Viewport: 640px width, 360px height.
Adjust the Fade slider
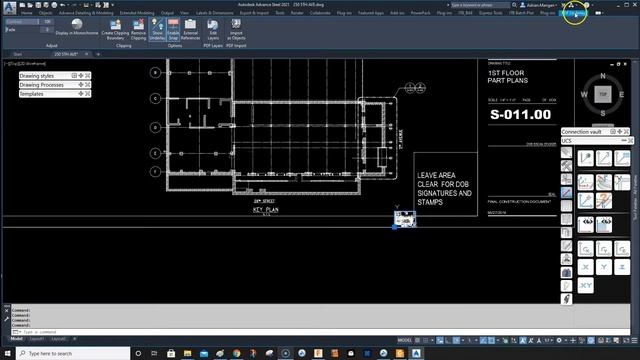point(22,30)
